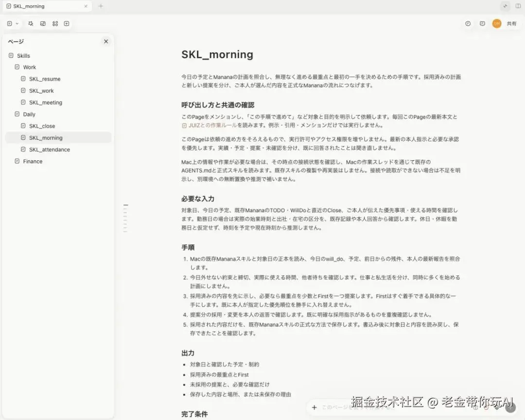The height and width of the screenshot is (420, 525).
Task: Open SKL_attendance in the page tree
Action: click(50, 150)
